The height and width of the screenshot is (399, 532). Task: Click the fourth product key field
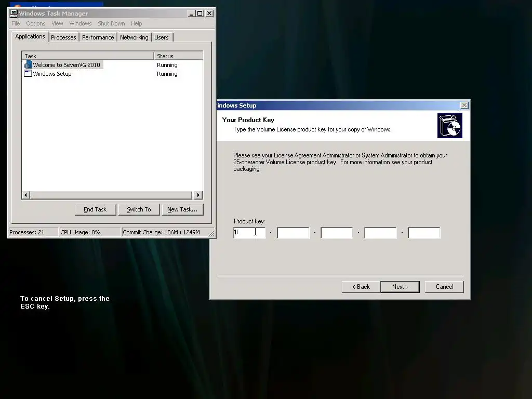380,233
